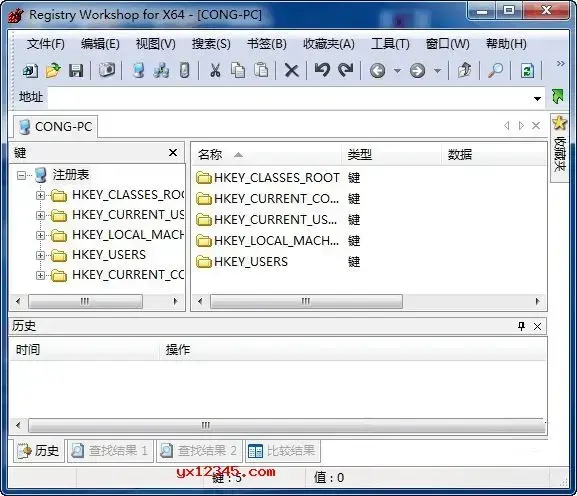Click the paste clipboard icon
577x496 pixels.
[x=261, y=70]
